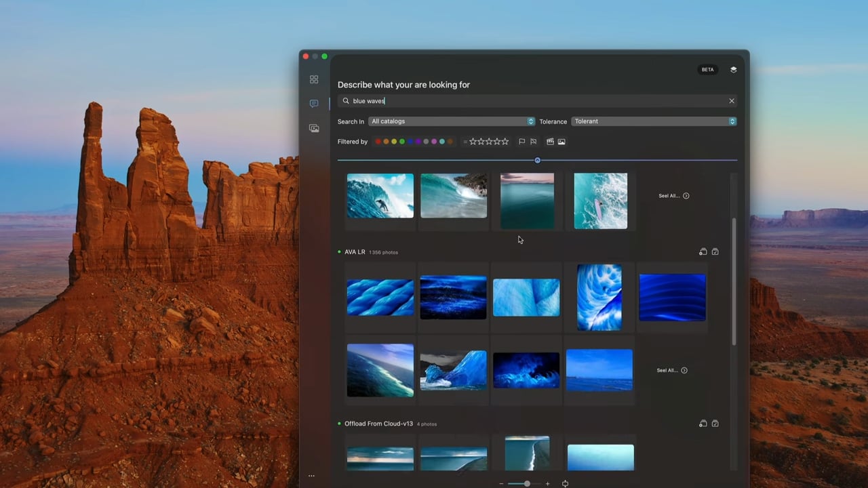Decrease thumbnail size with minus button
The width and height of the screenshot is (868, 488).
pyautogui.click(x=501, y=484)
